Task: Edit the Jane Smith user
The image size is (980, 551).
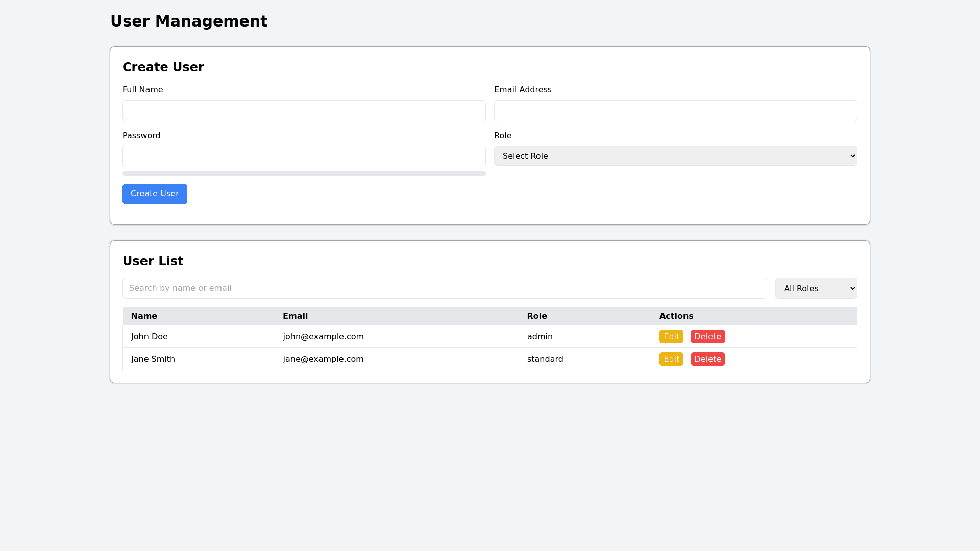Action: [x=671, y=359]
